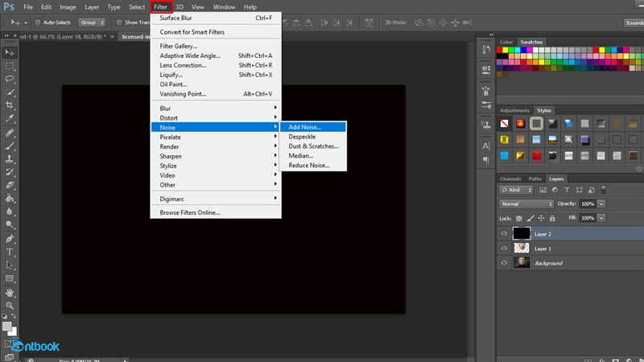Select the Horizontal Type tool

point(10,252)
